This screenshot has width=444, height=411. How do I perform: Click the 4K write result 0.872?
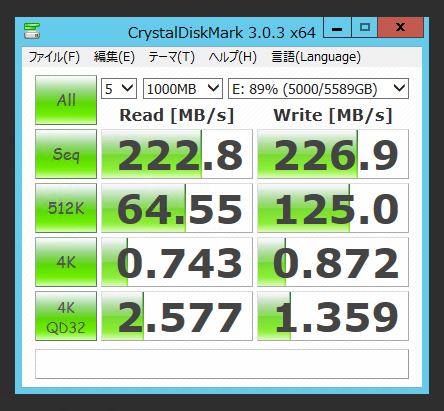(333, 262)
